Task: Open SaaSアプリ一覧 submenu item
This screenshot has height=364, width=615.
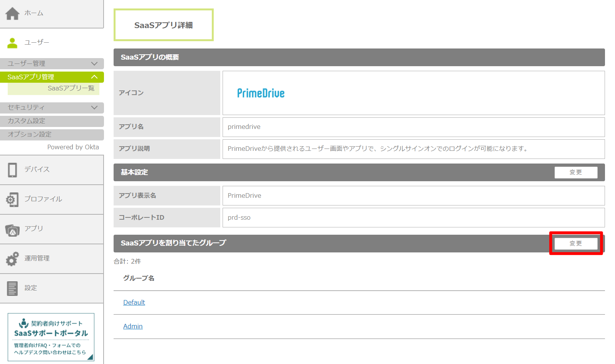Action: pos(71,88)
